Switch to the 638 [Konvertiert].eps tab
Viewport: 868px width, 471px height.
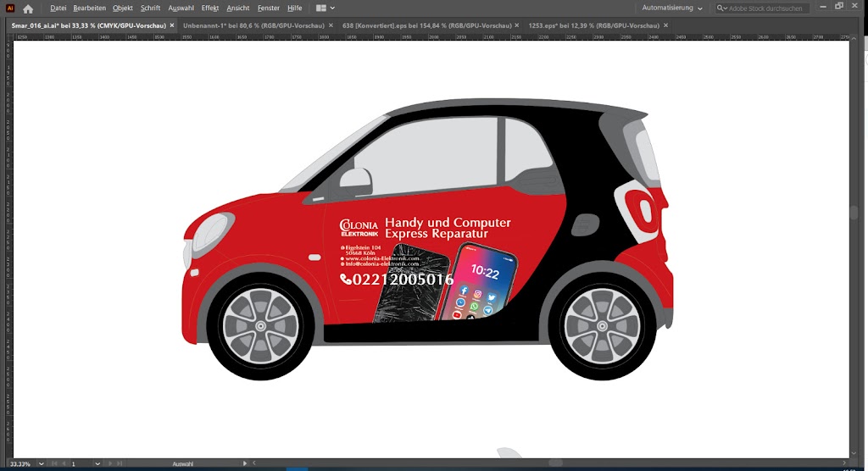[x=427, y=25]
